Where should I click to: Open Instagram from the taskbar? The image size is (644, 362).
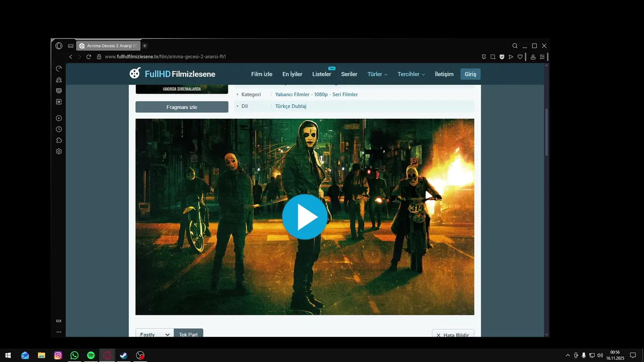click(58, 355)
